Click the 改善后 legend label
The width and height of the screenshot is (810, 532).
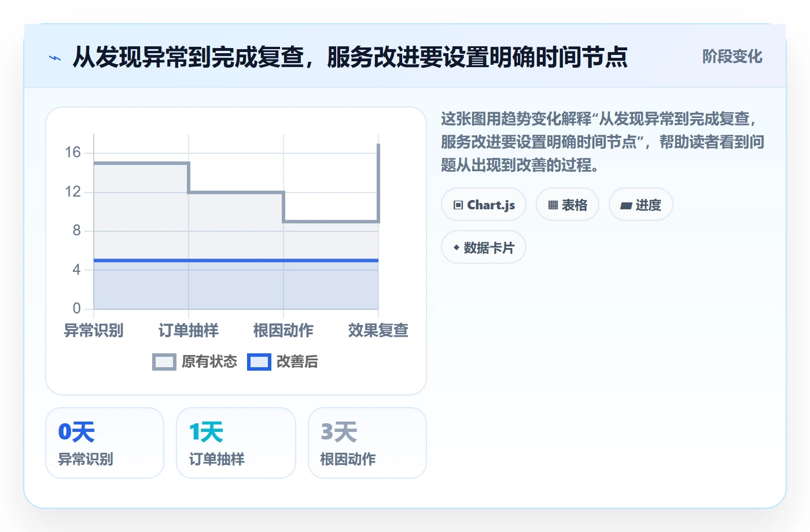(x=297, y=362)
